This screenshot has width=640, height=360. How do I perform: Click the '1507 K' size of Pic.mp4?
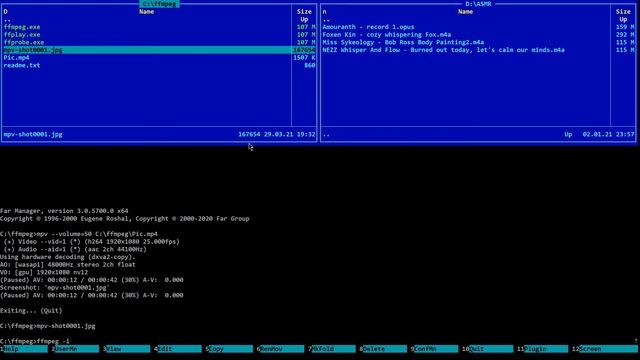click(x=304, y=58)
